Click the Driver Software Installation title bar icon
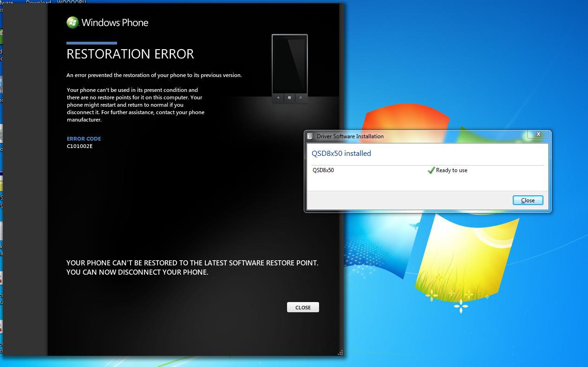 point(310,136)
